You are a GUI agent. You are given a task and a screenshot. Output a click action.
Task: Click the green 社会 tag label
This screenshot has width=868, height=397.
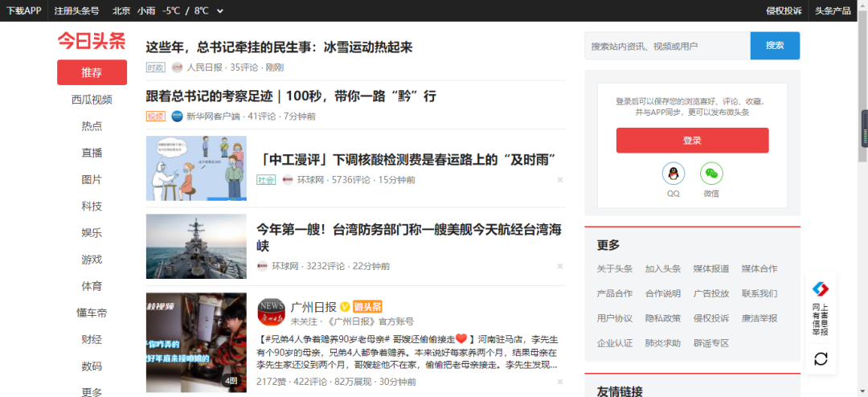[266, 180]
